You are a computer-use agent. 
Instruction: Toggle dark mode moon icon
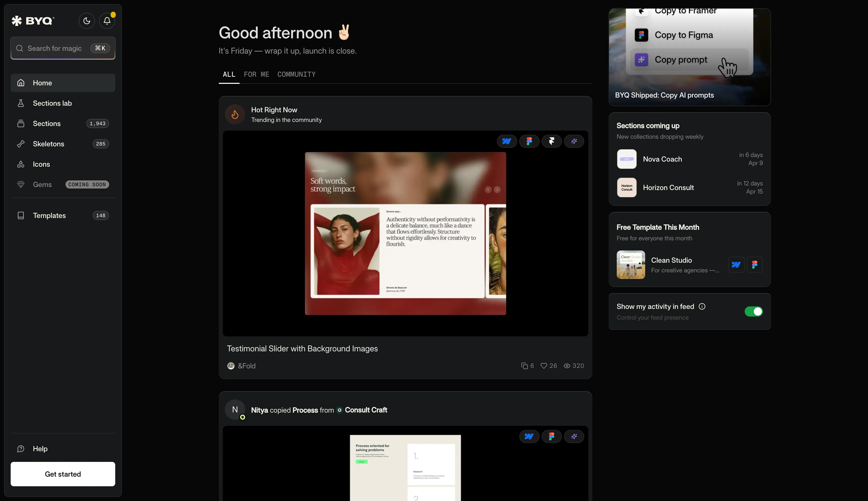(x=87, y=21)
